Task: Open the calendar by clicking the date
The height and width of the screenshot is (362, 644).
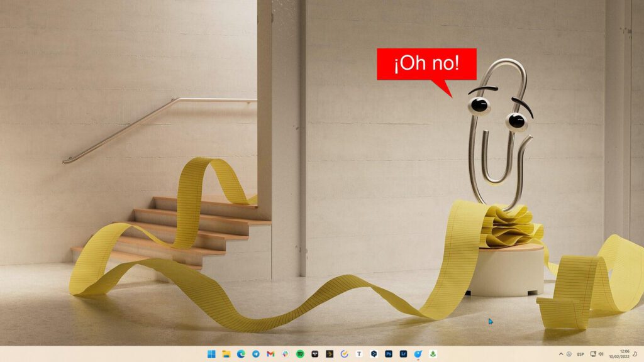Action: click(x=620, y=353)
